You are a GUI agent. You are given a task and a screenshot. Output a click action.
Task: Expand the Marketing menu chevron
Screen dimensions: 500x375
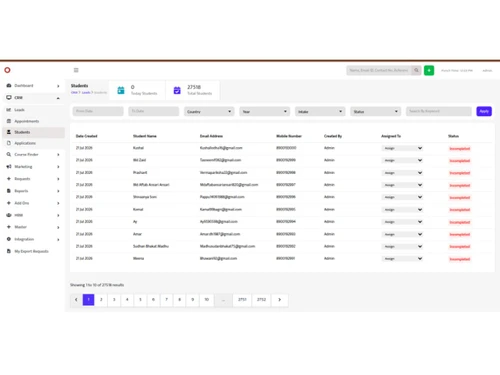(58, 167)
